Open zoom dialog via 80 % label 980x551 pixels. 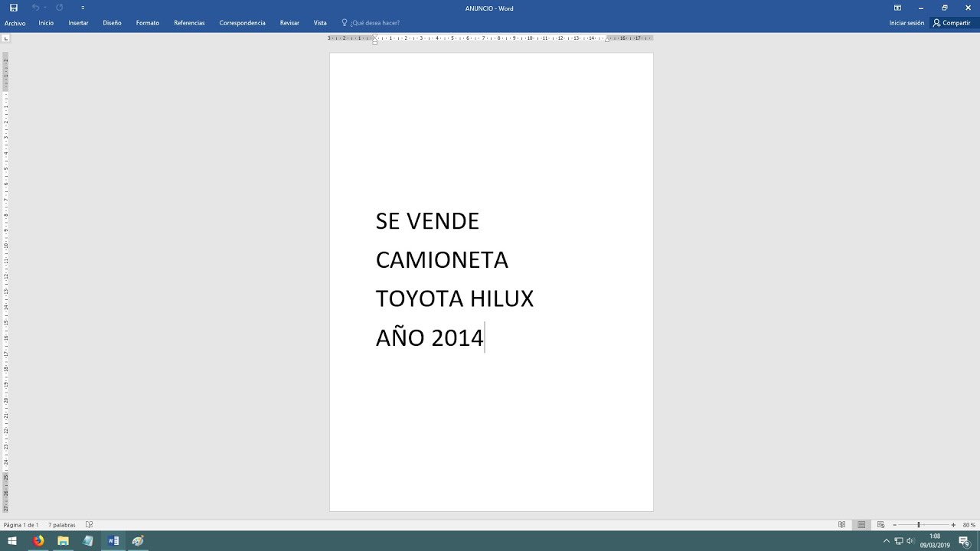point(969,525)
